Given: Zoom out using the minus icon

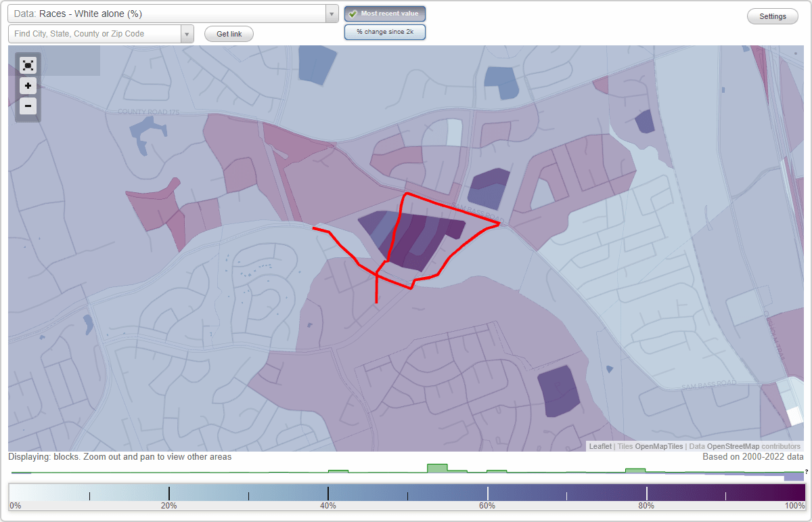Looking at the screenshot, I should [x=28, y=106].
